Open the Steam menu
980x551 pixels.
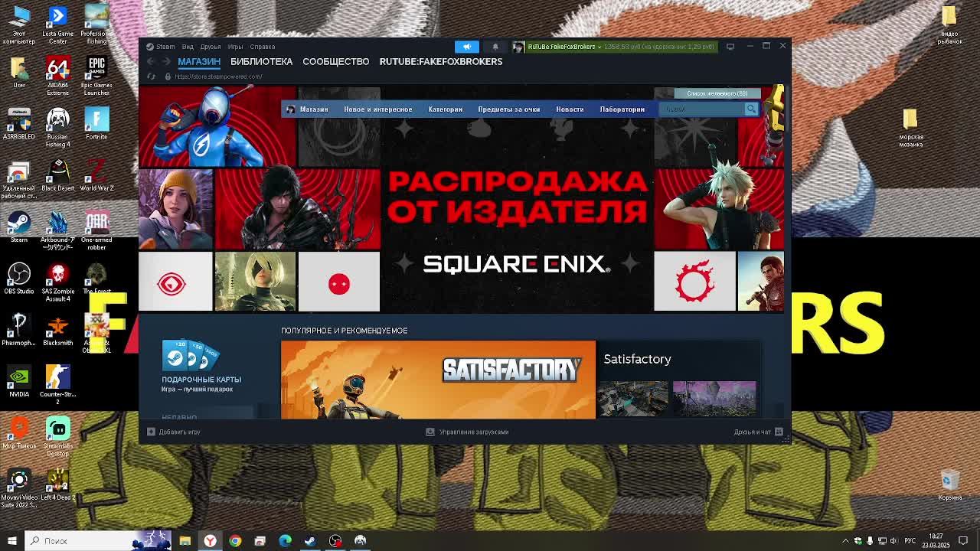(161, 47)
